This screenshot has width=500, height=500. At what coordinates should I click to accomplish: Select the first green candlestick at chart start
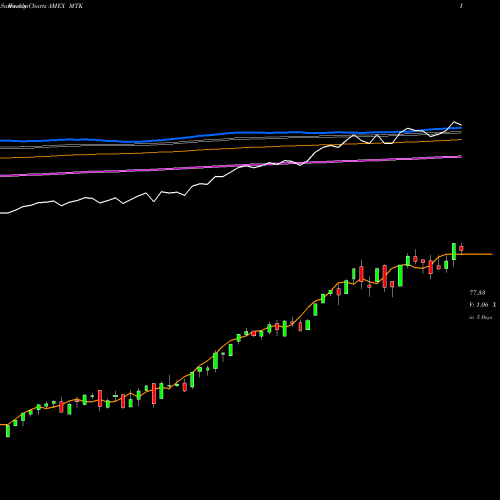(x=8, y=431)
